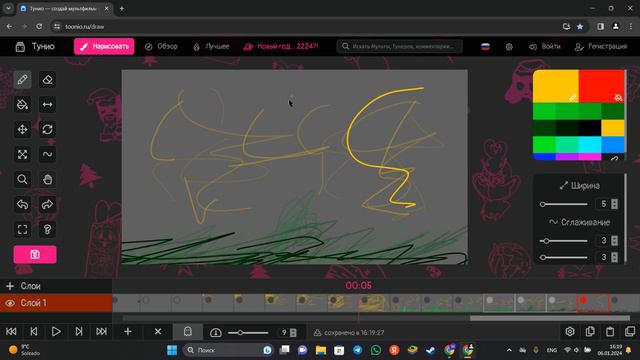This screenshot has width=640, height=360.
Task: Bookmark the page with star icon
Action: 580,27
